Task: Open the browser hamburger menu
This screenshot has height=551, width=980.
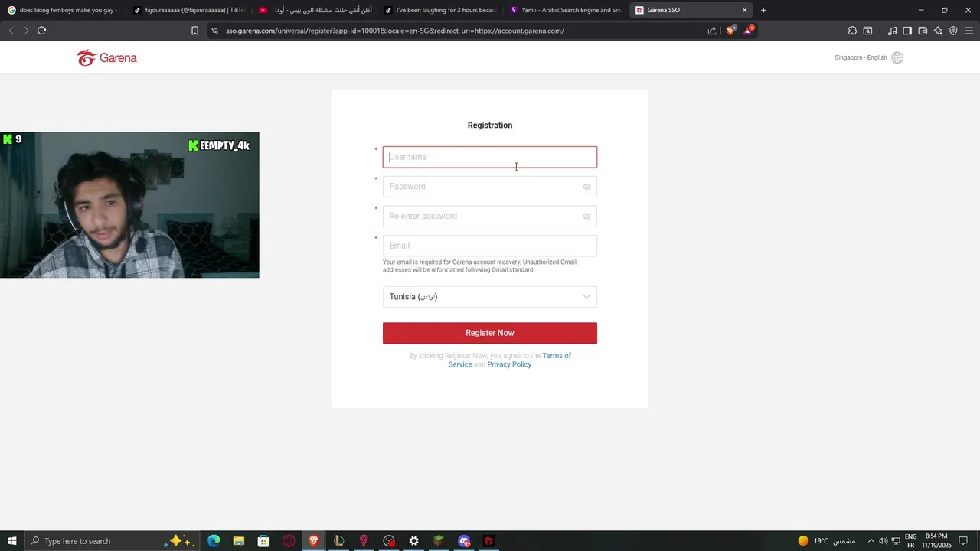Action: pyautogui.click(x=969, y=31)
